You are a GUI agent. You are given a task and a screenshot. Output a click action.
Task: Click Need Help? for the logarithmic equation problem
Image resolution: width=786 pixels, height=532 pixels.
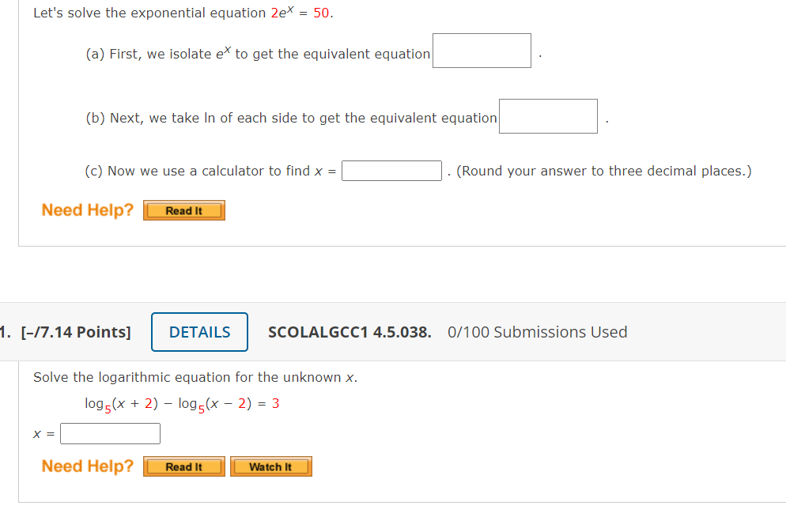click(x=87, y=466)
